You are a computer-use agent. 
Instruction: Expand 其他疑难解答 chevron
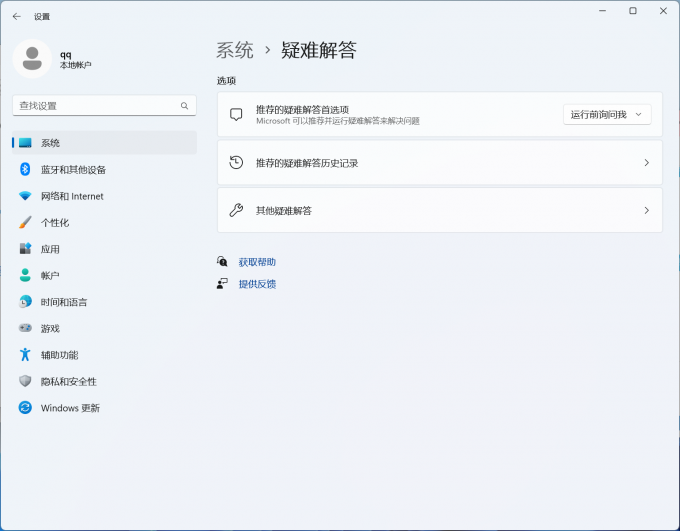click(x=646, y=210)
